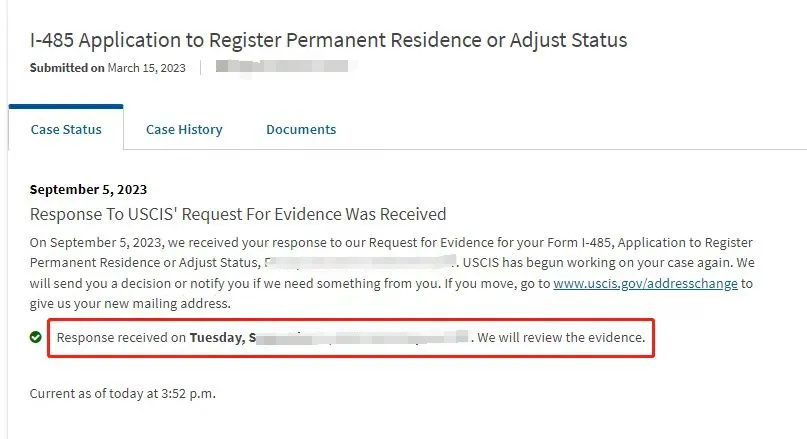
Task: Click the blue indicator bar above Case Status
Action: 66,107
